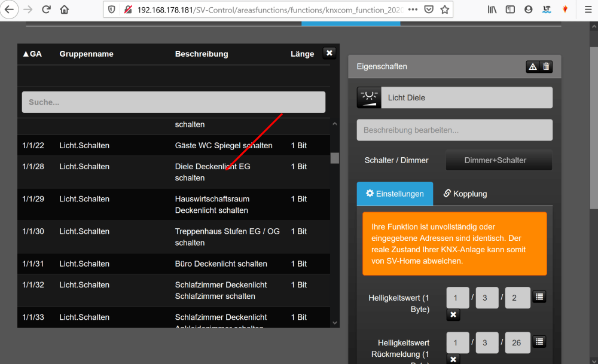Open address list for Helligkeitswert Rückmeldung

tap(539, 341)
